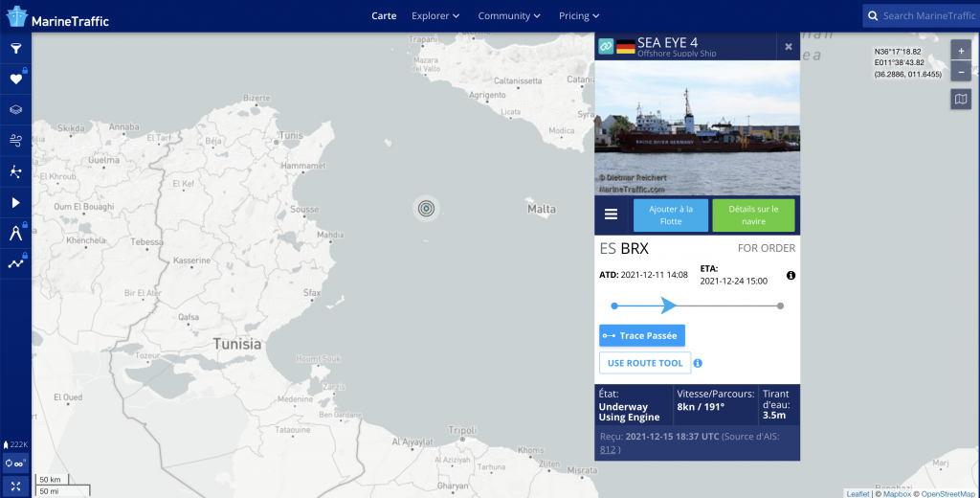This screenshot has height=498, width=980.
Task: Click the playback play icon in sidebar
Action: click(15, 203)
